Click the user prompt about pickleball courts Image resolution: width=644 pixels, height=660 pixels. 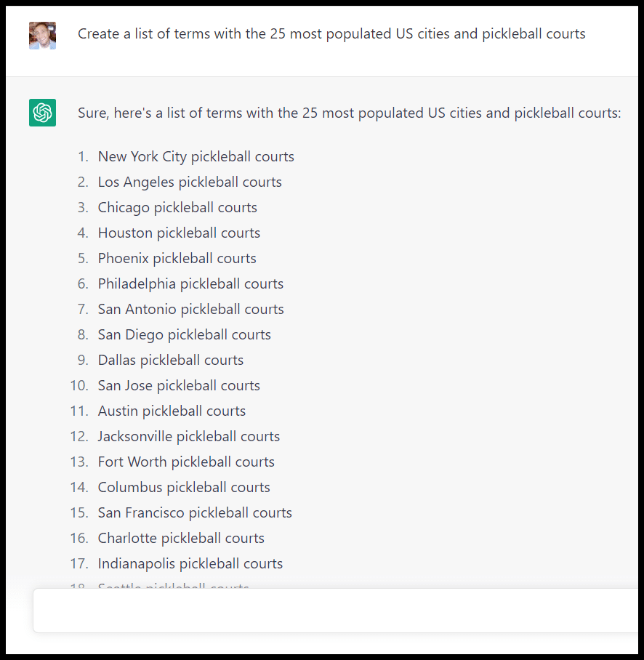coord(331,34)
